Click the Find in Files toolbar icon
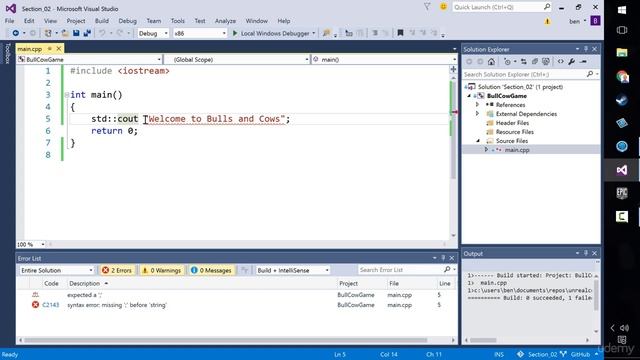Viewport: 640px width, 360px height. point(326,33)
